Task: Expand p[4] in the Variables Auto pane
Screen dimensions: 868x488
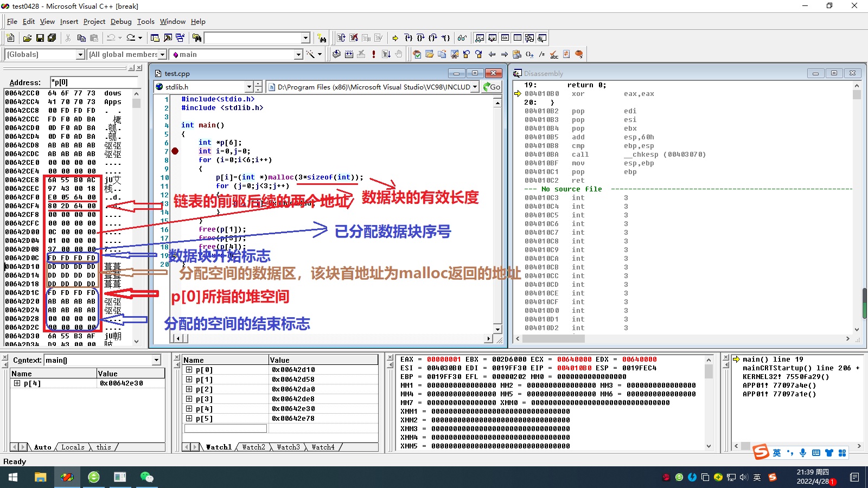Action: click(x=17, y=383)
